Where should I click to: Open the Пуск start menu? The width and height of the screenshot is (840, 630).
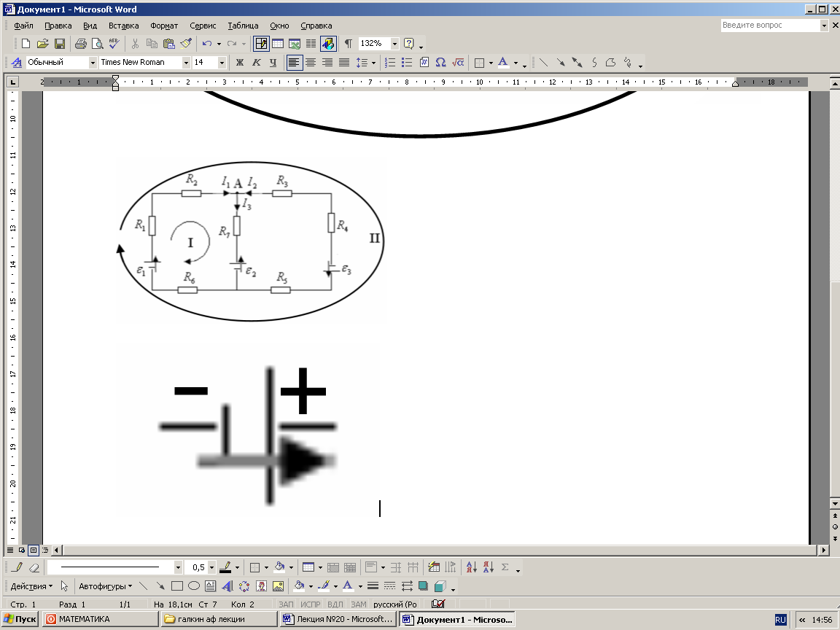pos(20,619)
